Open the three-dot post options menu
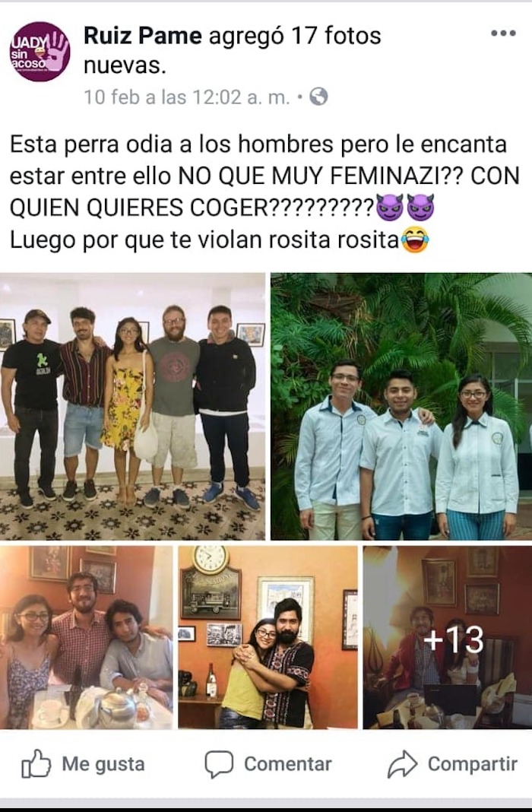This screenshot has height=812, width=532. [503, 33]
